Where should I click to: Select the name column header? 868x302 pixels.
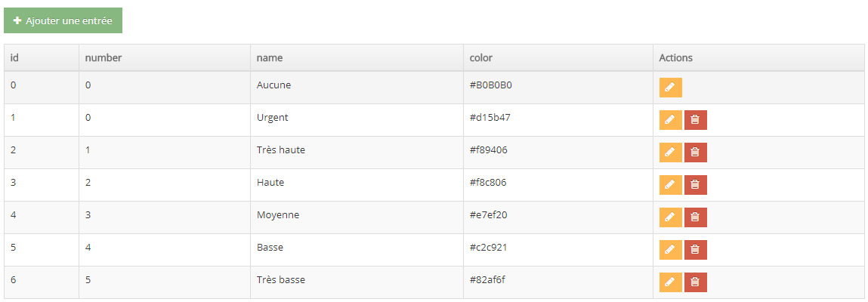pos(357,57)
